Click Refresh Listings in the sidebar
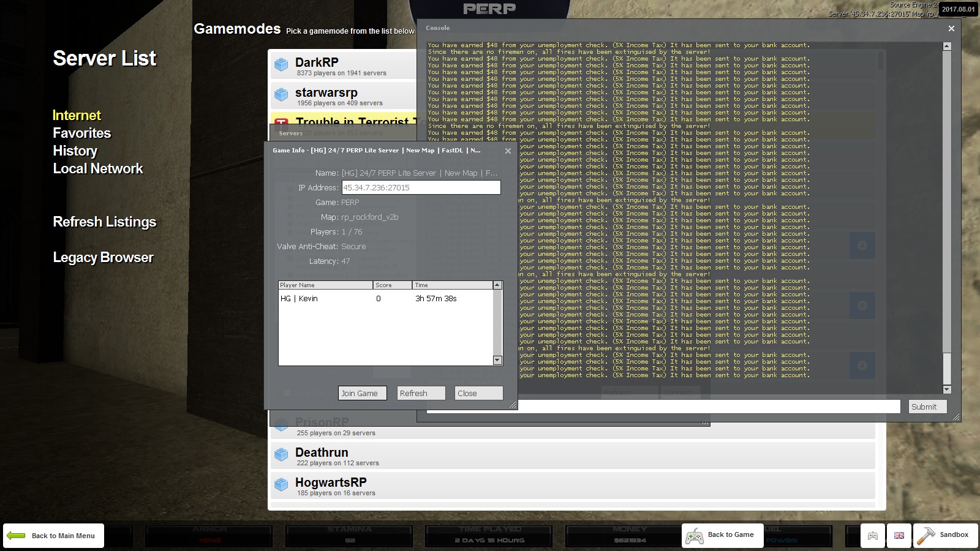 105,222
